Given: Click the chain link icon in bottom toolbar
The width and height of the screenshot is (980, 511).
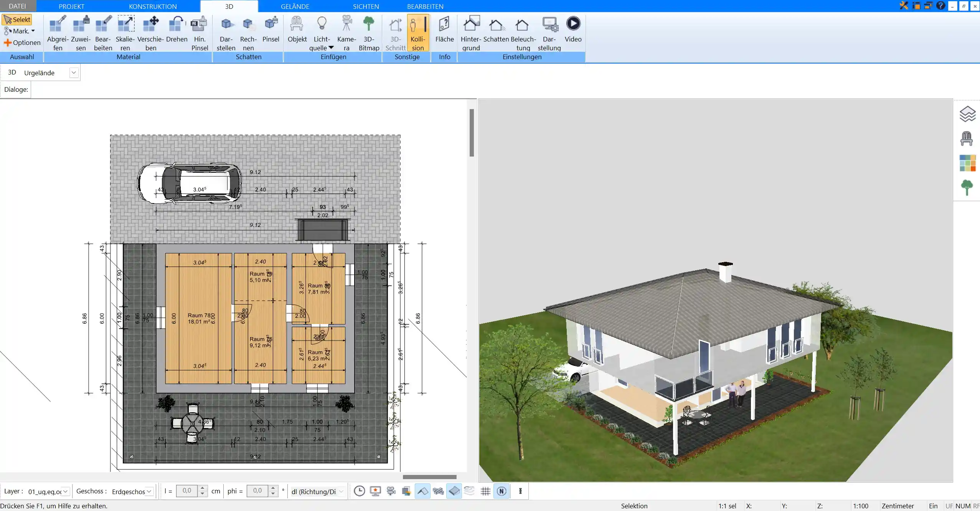Looking at the screenshot, I should (520, 491).
